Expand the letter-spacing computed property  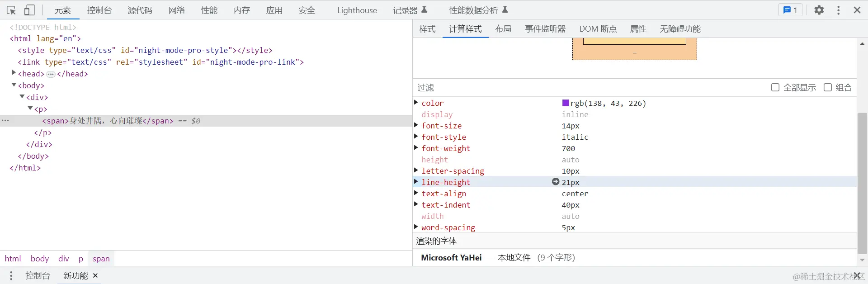pyautogui.click(x=416, y=170)
